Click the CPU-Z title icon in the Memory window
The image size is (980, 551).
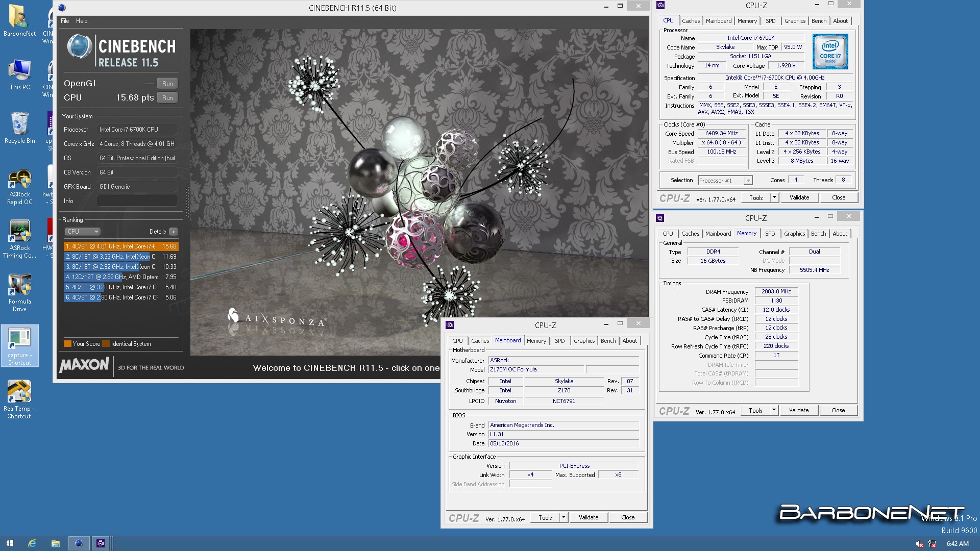tap(660, 218)
